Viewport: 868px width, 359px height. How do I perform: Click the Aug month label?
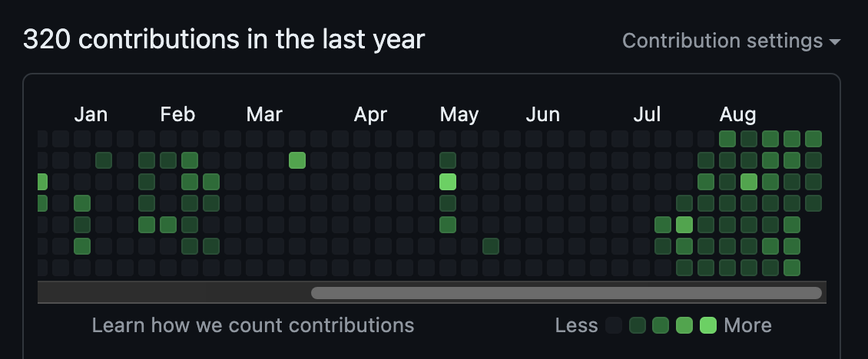737,115
